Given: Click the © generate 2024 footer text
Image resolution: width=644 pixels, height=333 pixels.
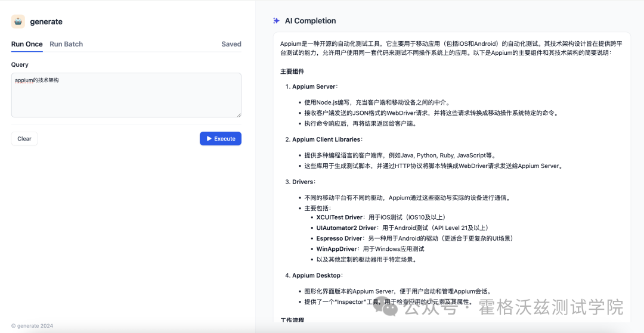Looking at the screenshot, I should pos(32,326).
